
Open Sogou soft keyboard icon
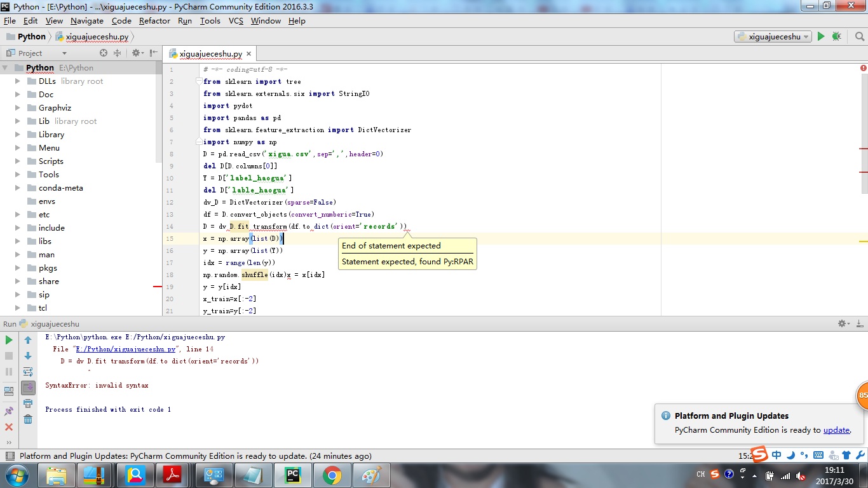[x=818, y=455]
